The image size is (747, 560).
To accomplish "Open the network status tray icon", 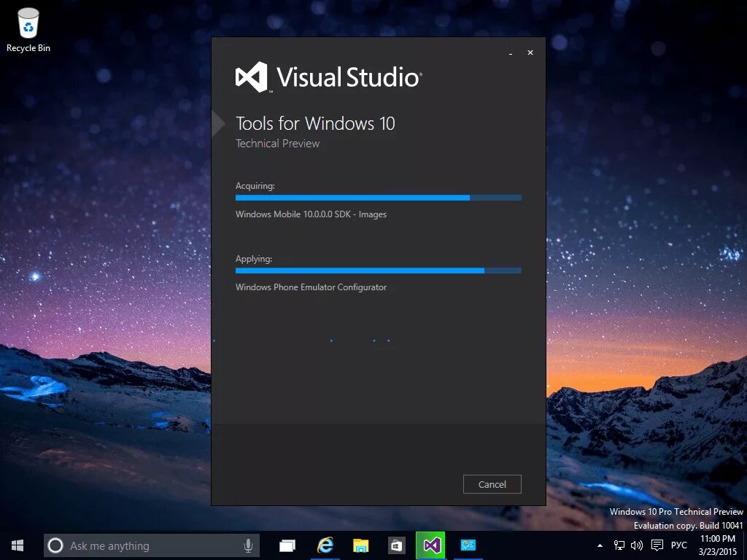I will coord(619,545).
